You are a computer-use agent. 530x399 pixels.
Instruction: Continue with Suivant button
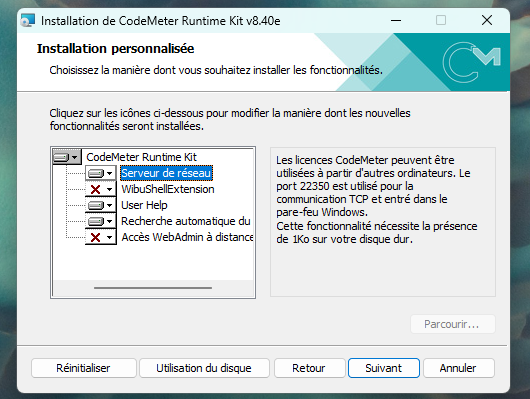(384, 368)
